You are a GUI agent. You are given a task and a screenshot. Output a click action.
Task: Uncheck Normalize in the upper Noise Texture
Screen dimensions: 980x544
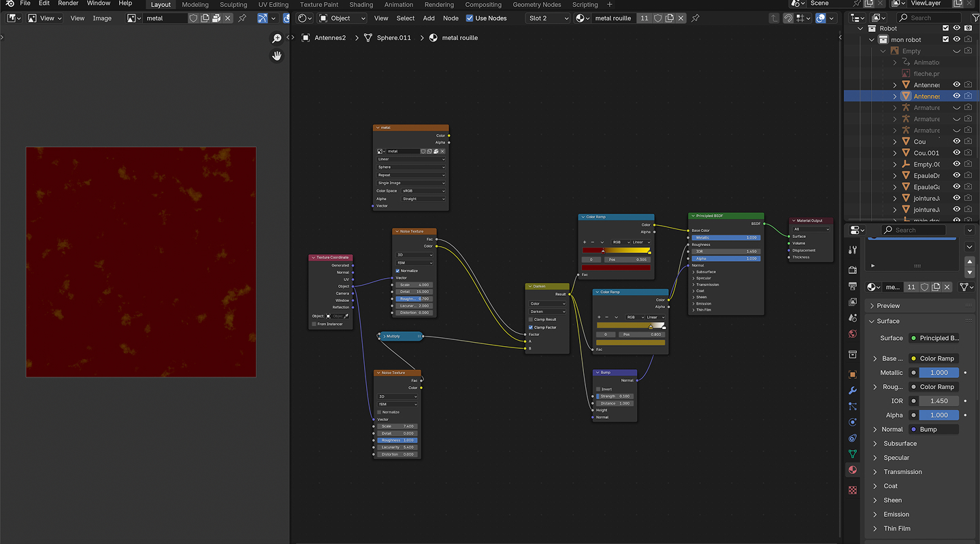(x=398, y=271)
